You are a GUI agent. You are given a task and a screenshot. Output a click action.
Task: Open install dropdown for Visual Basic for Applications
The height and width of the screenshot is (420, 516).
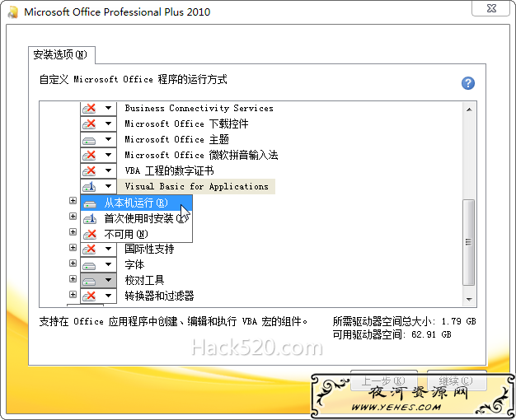click(108, 186)
